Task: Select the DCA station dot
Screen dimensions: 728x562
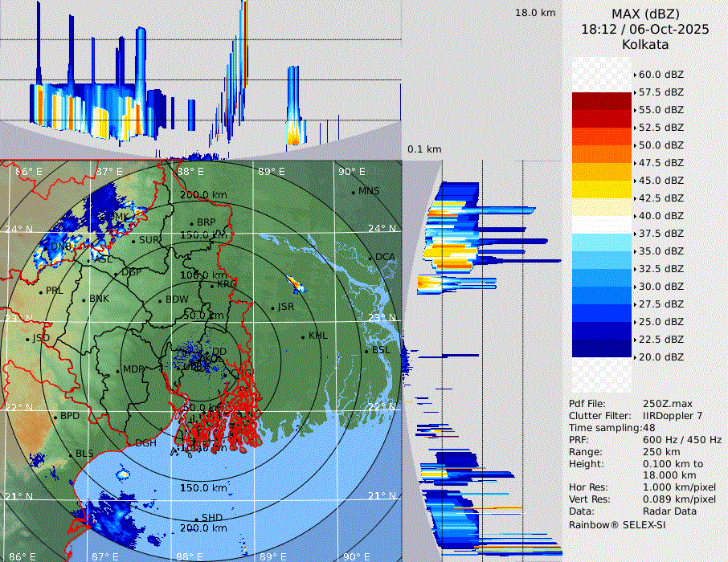Action: [370, 258]
